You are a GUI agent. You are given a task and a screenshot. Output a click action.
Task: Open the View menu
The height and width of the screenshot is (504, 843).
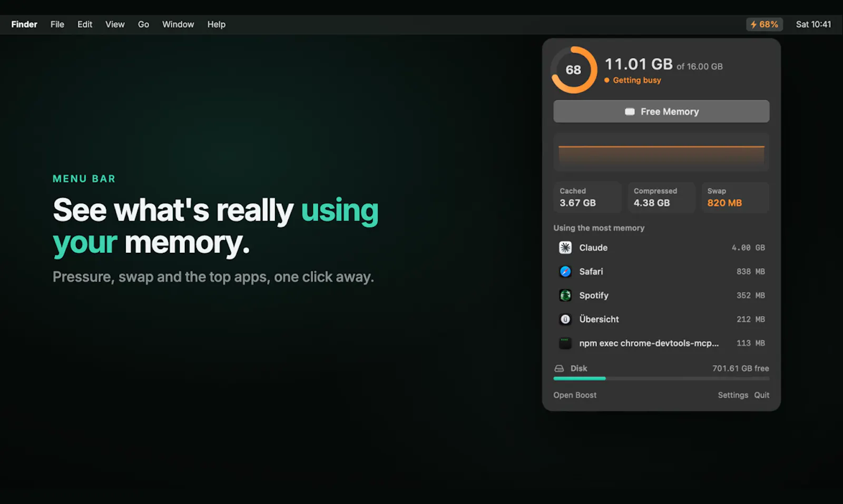point(115,24)
